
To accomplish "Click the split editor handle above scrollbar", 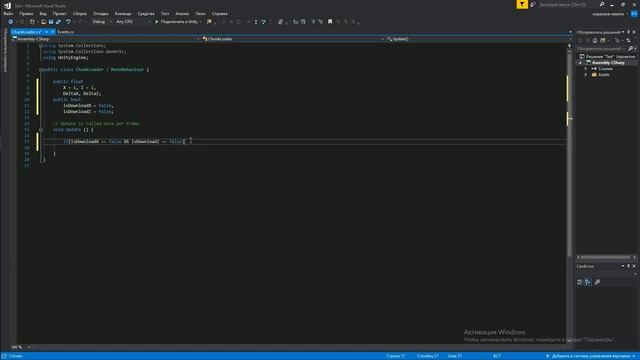I will click(x=569, y=45).
